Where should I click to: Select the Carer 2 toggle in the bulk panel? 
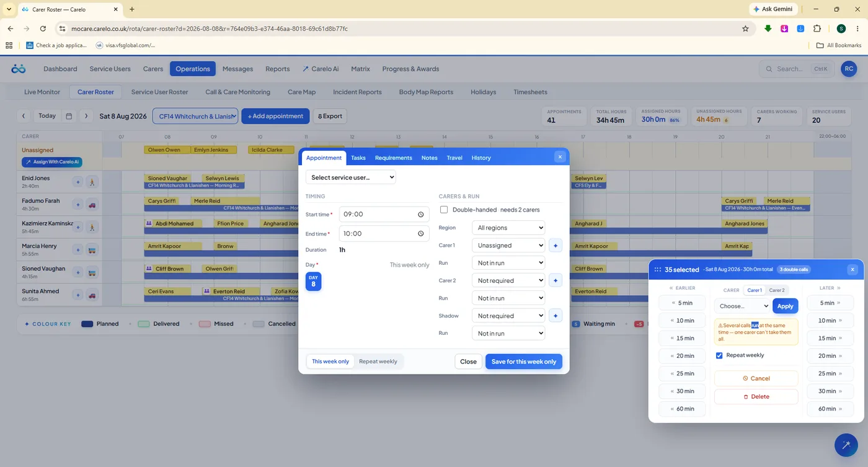pyautogui.click(x=777, y=290)
